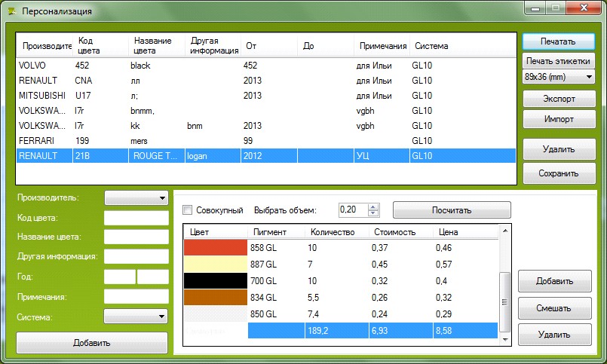This screenshot has height=364, width=607.
Task: Click into the Код цвета input field
Action: (136, 218)
